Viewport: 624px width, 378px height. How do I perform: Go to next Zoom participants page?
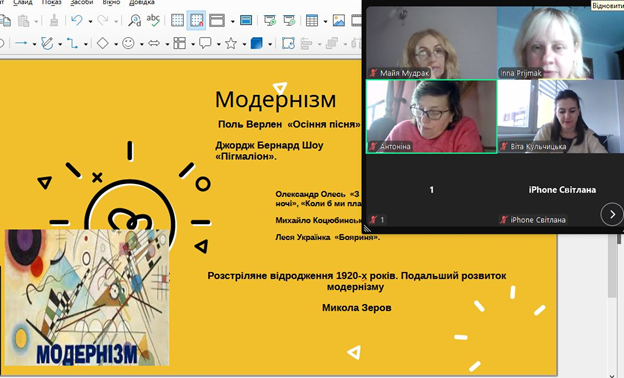pyautogui.click(x=612, y=214)
